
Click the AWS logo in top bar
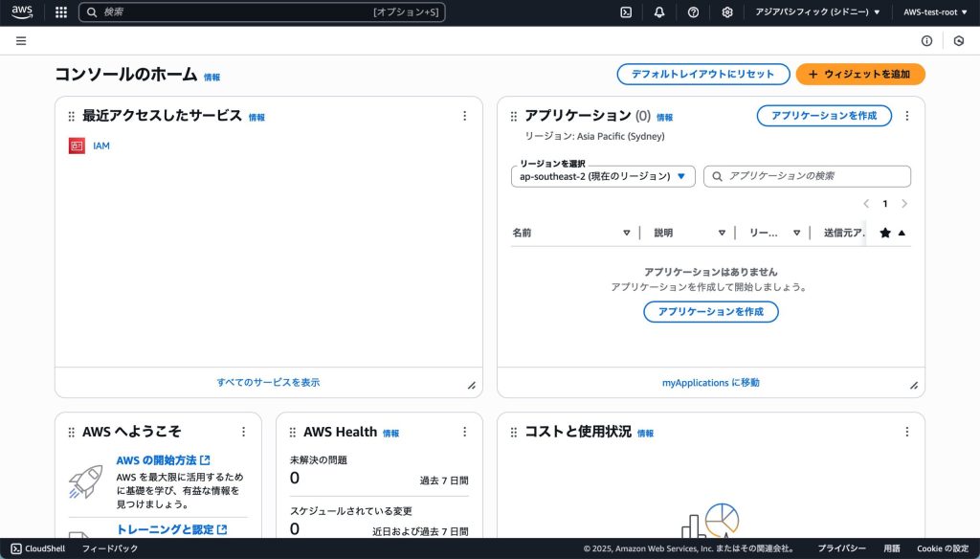click(x=22, y=11)
